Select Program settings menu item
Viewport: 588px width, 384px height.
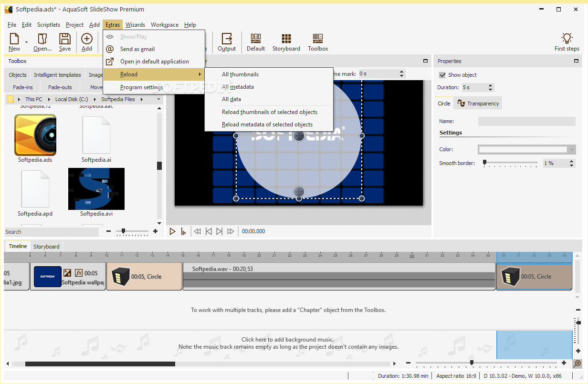[x=154, y=87]
